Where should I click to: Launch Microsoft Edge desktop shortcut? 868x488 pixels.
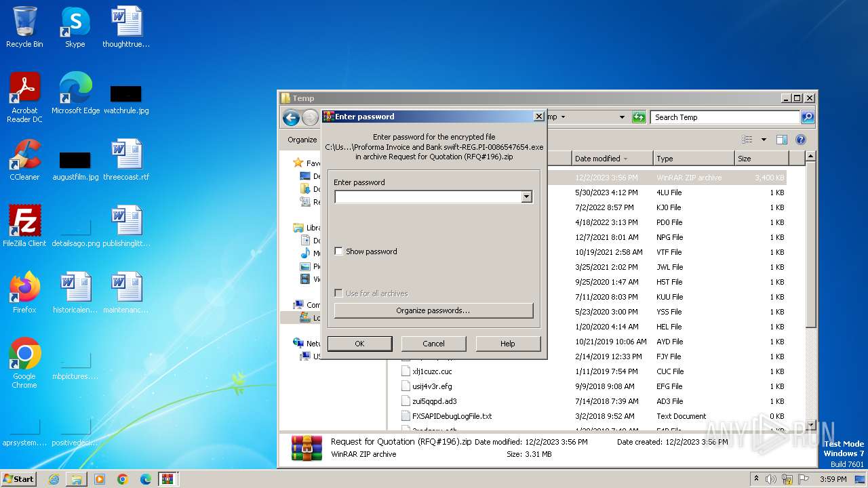pos(75,94)
